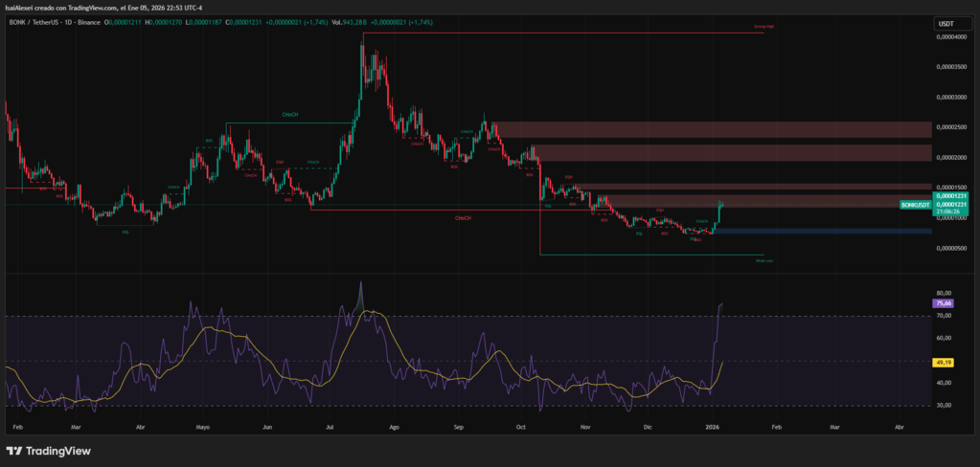Click the RSI 70,00 scale level
Screen dimensions: 980x467
click(944, 316)
